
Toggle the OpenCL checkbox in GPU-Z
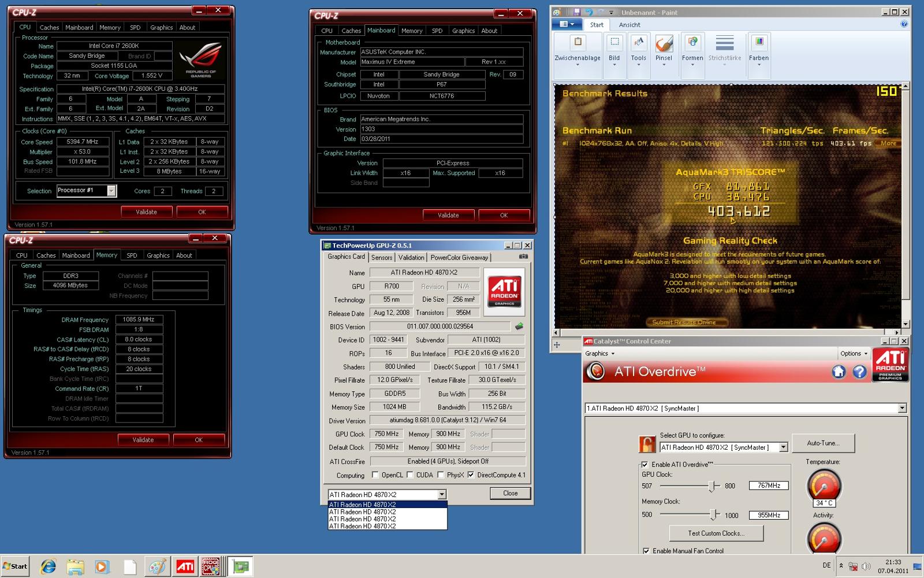(375, 475)
